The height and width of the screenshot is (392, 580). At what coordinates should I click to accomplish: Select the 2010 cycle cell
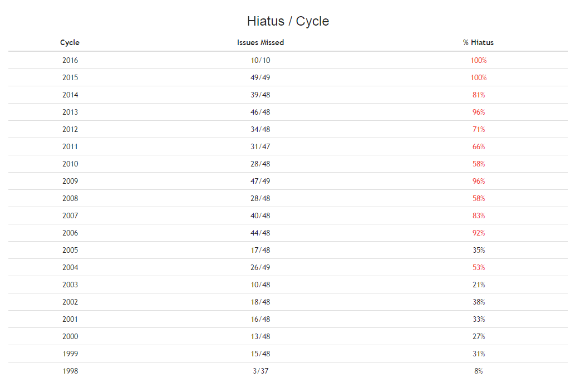(x=70, y=164)
